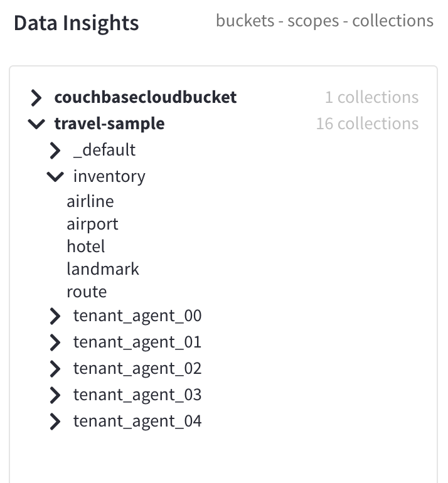Image resolution: width=448 pixels, height=483 pixels.
Task: Expand tenant_agent_03 scope arrow
Action: 56,395
